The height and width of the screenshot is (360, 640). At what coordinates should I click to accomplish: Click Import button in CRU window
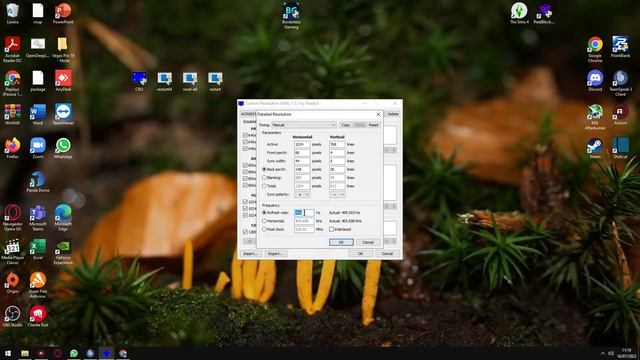coord(250,253)
